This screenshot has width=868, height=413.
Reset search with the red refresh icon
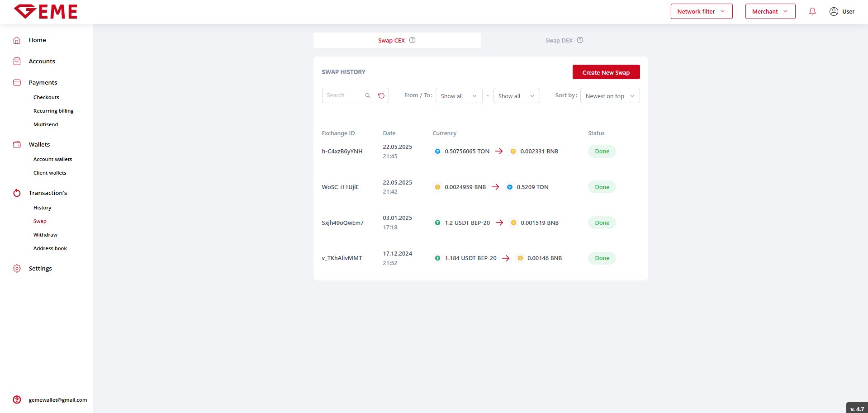[x=381, y=95]
